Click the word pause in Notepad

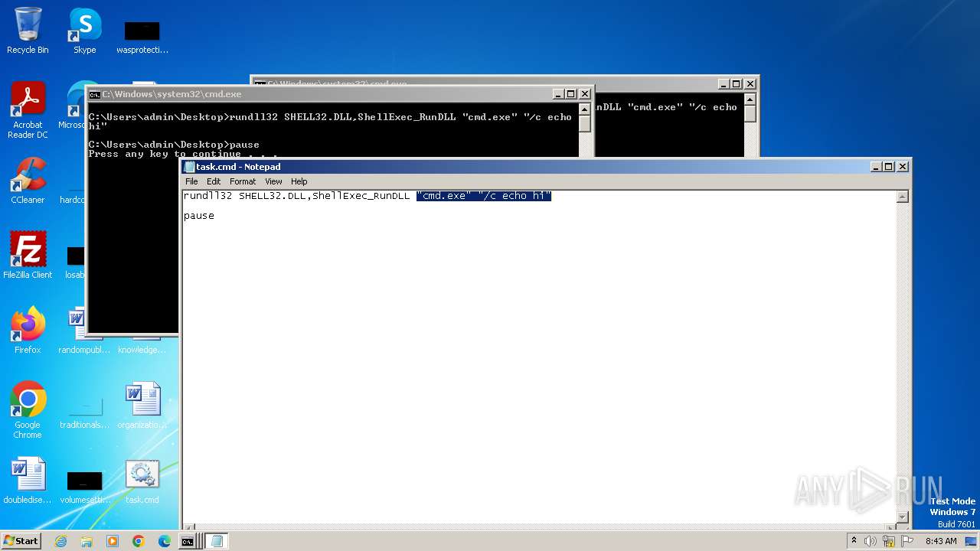click(x=199, y=216)
